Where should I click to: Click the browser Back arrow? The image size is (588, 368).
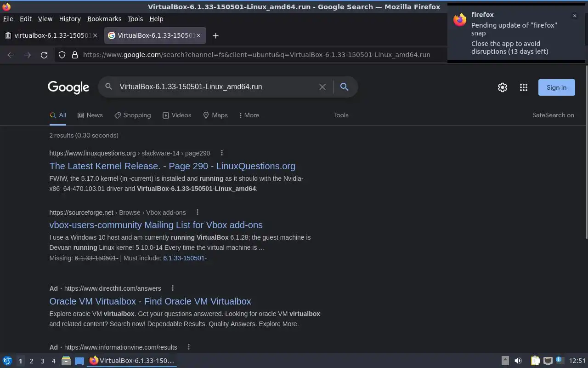pyautogui.click(x=11, y=55)
